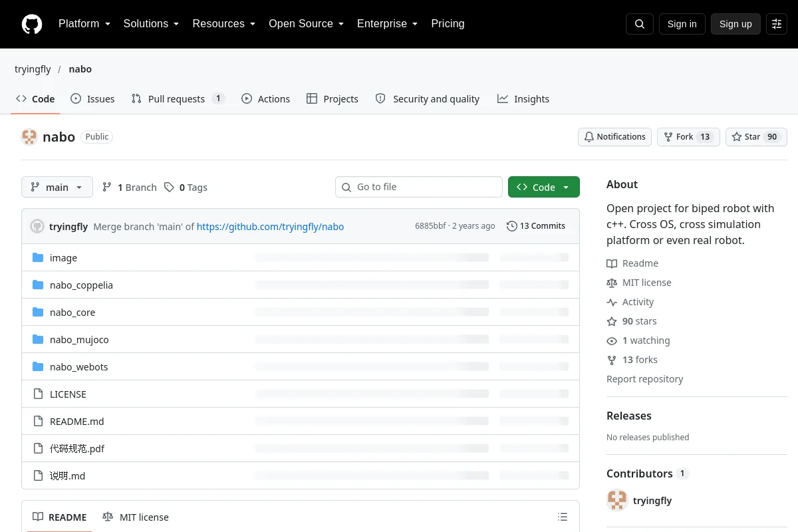Open the appearance settings icon in header
Screen dimensions: 798x532
click(x=777, y=24)
